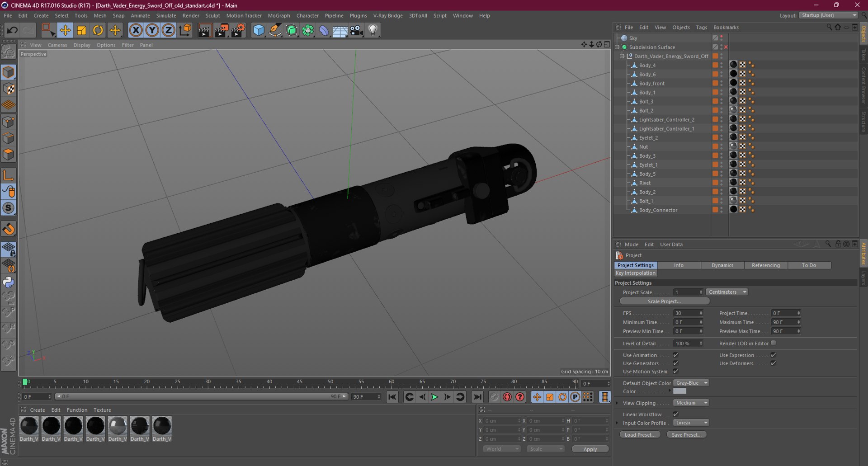This screenshot has height=466, width=868.
Task: Open Texture menu in material manager
Action: 102,410
